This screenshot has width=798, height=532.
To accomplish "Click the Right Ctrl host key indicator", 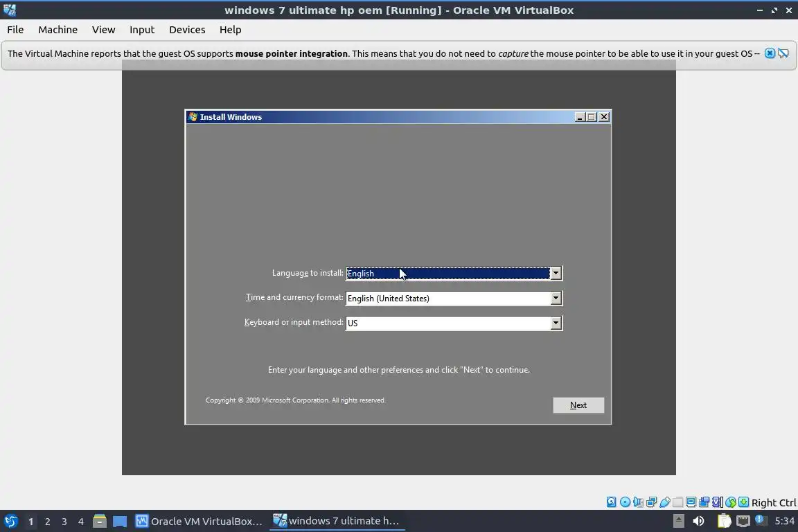I will (x=774, y=502).
